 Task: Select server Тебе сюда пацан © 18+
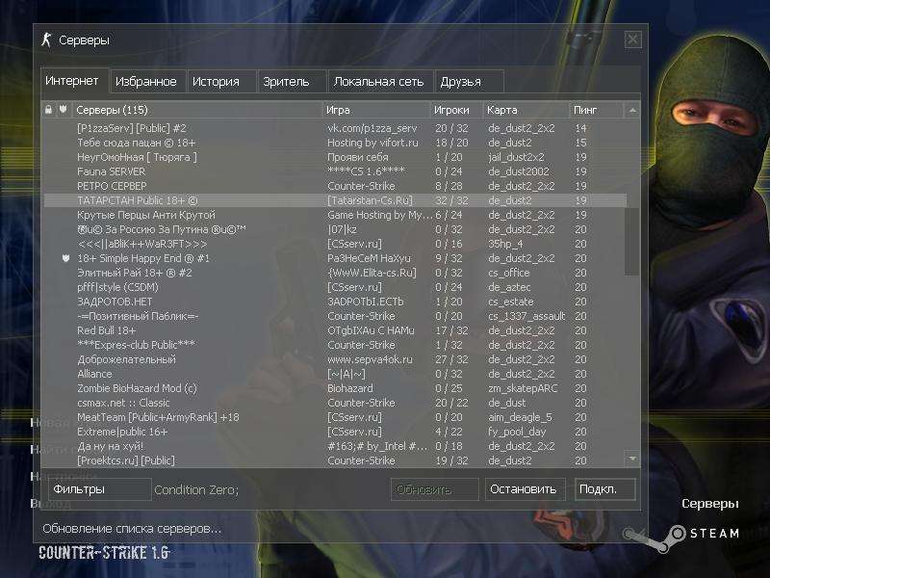[x=335, y=143]
